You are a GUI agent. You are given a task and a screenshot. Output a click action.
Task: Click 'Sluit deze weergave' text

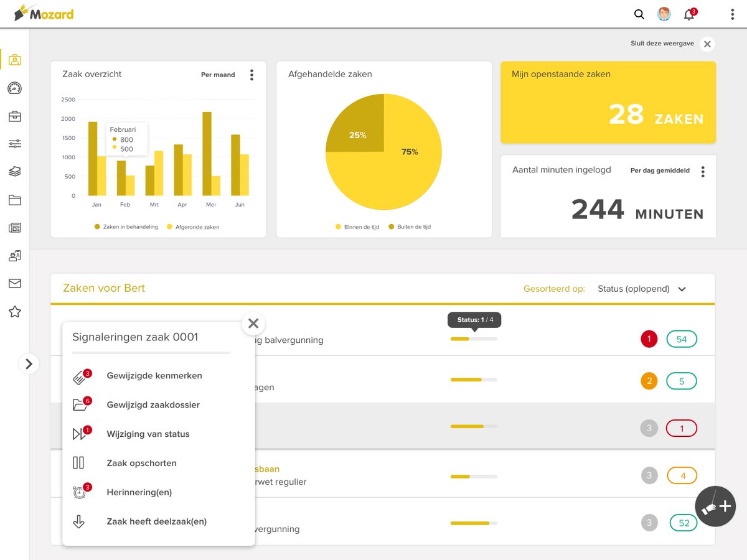(662, 44)
